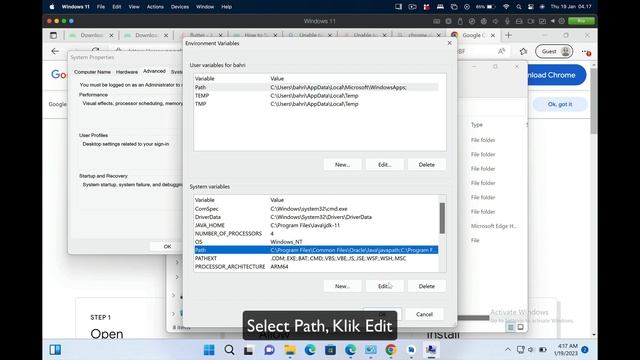This screenshot has height=360, width=640.
Task: Open File Explorer from the taskbar
Action: pos(290,350)
